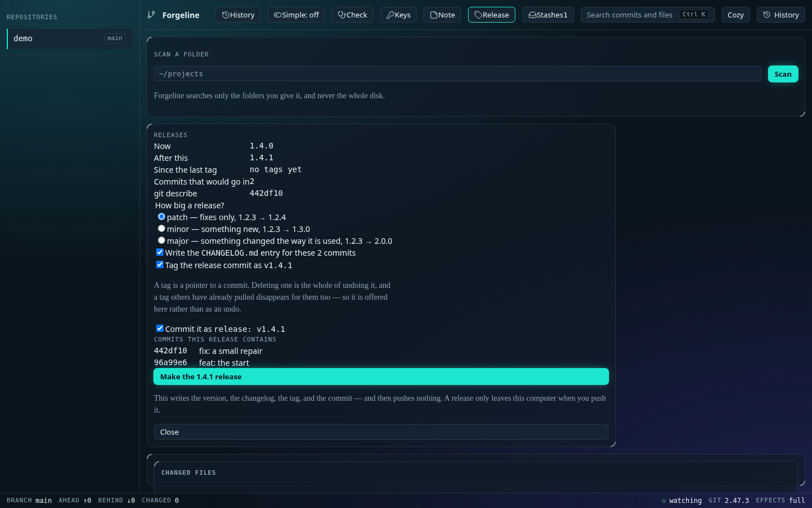Click the Scan button

(783, 74)
